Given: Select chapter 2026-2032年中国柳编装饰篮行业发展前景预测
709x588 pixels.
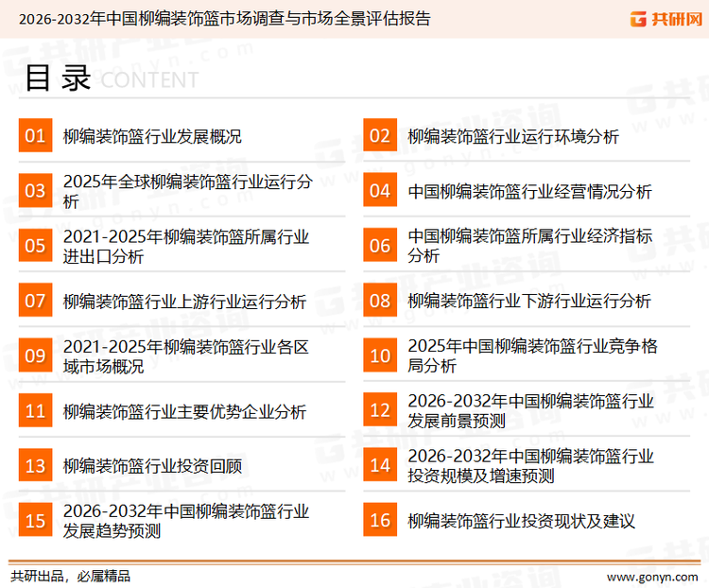Looking at the screenshot, I should tap(531, 410).
